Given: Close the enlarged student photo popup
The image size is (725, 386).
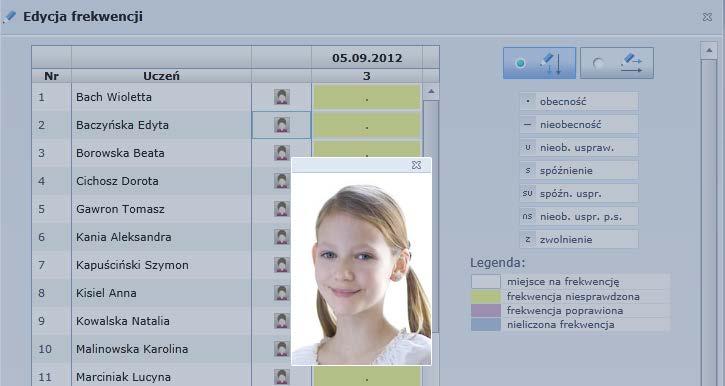Looking at the screenshot, I should [x=416, y=165].
